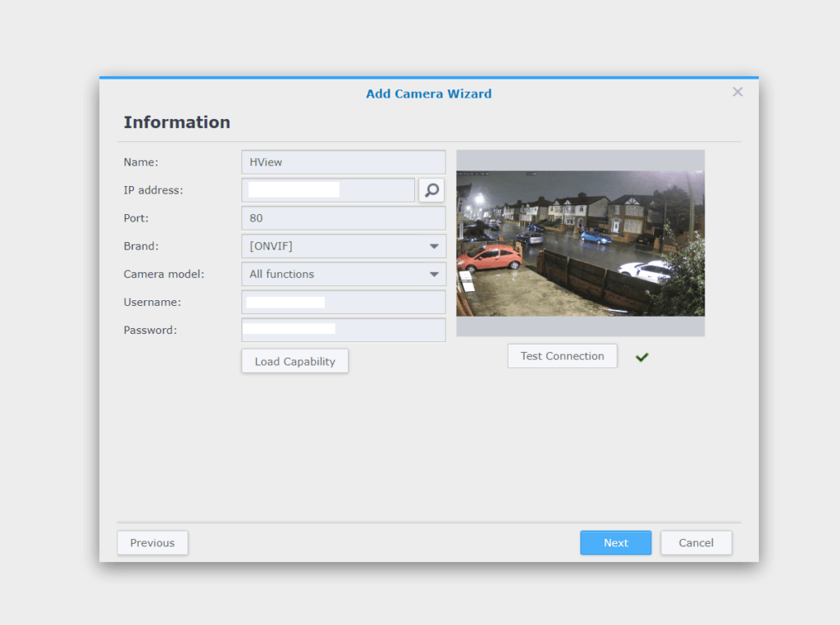Screen dimensions: 840x625
Task: Click the camera preview street image
Action: pyautogui.click(x=580, y=243)
